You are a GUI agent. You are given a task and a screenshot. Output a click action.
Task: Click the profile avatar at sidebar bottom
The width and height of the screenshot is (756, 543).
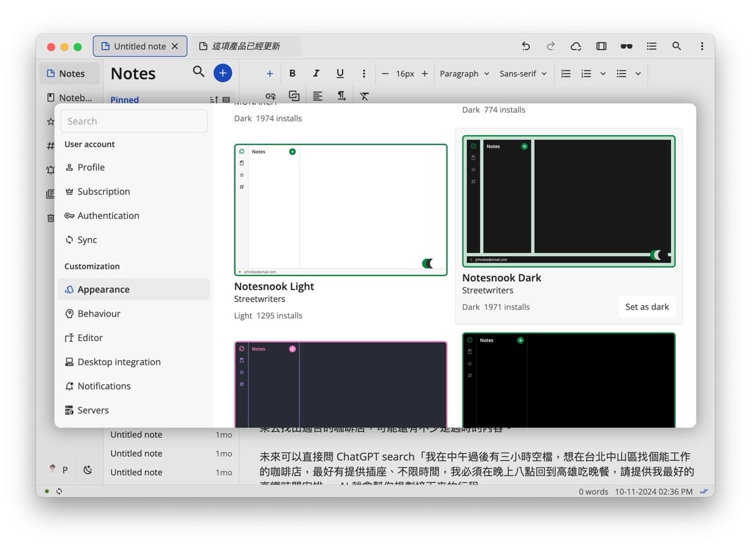[x=53, y=469]
